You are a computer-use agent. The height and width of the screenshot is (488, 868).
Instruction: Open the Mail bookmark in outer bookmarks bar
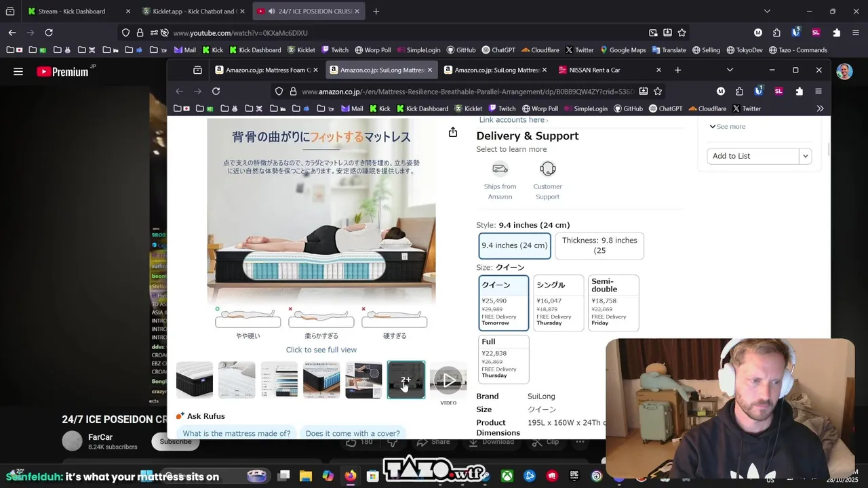click(184, 50)
